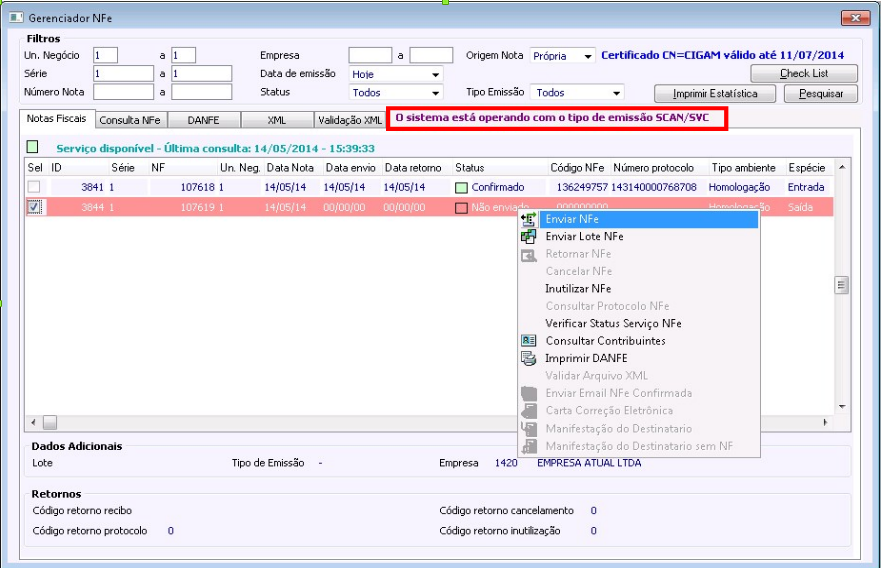
Task: Switch to the Notas Fiscais tab
Action: [57, 119]
